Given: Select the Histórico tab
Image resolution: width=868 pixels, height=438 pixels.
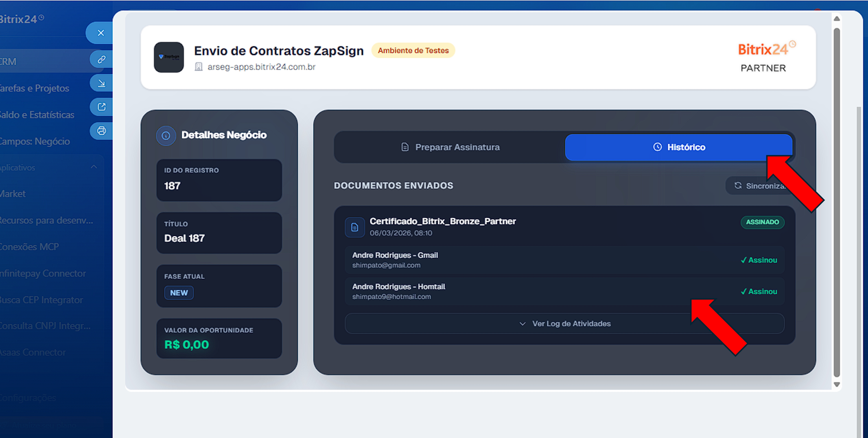Looking at the screenshot, I should click(x=679, y=147).
